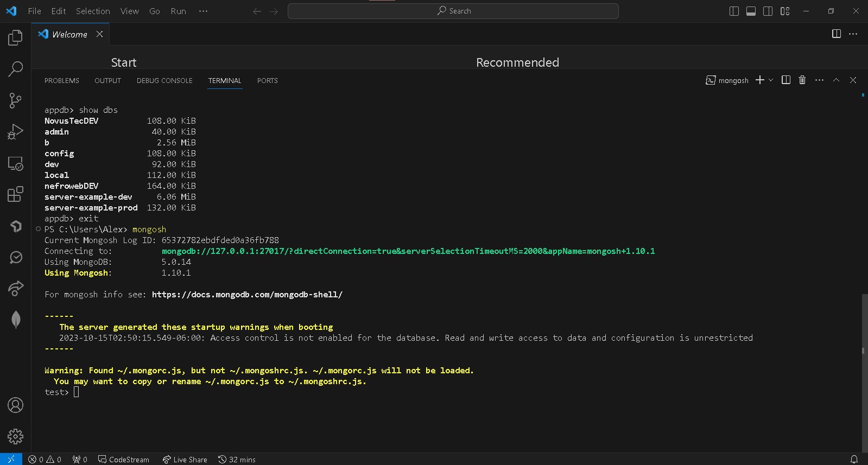Open the Source Control view
868x465 pixels.
coord(15,100)
